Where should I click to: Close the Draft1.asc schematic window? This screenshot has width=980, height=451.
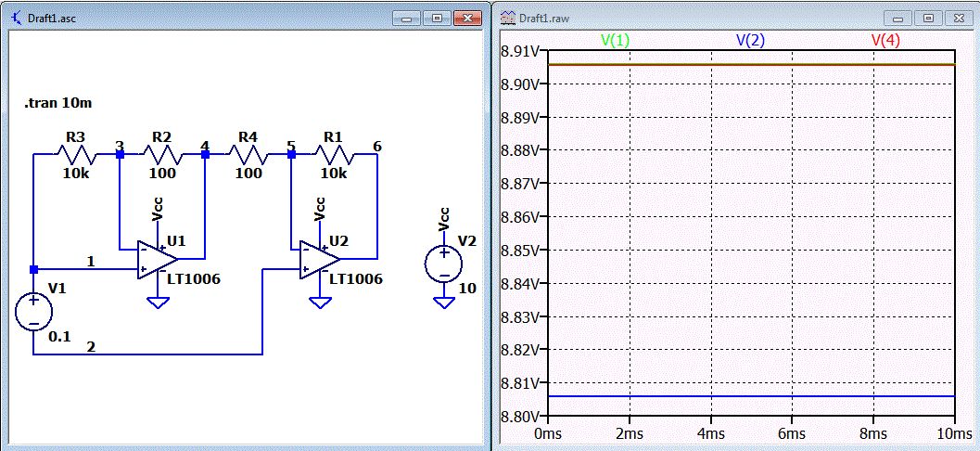click(466, 19)
